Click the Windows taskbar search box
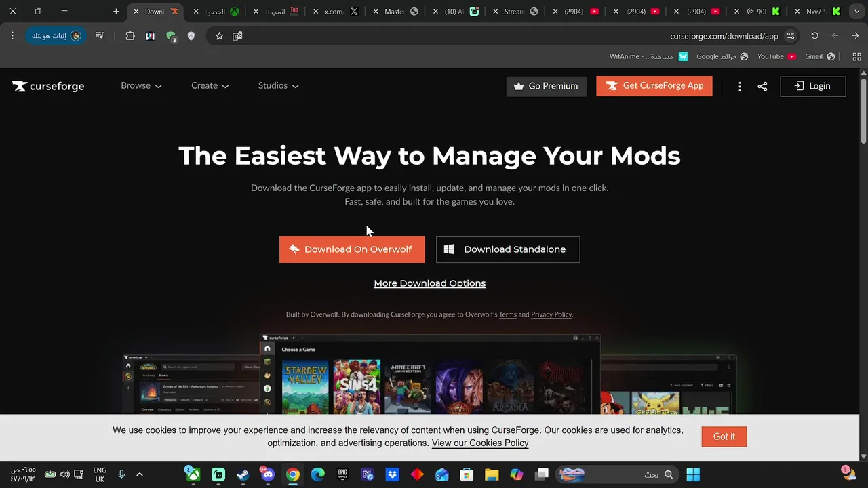868x488 pixels. point(617,474)
